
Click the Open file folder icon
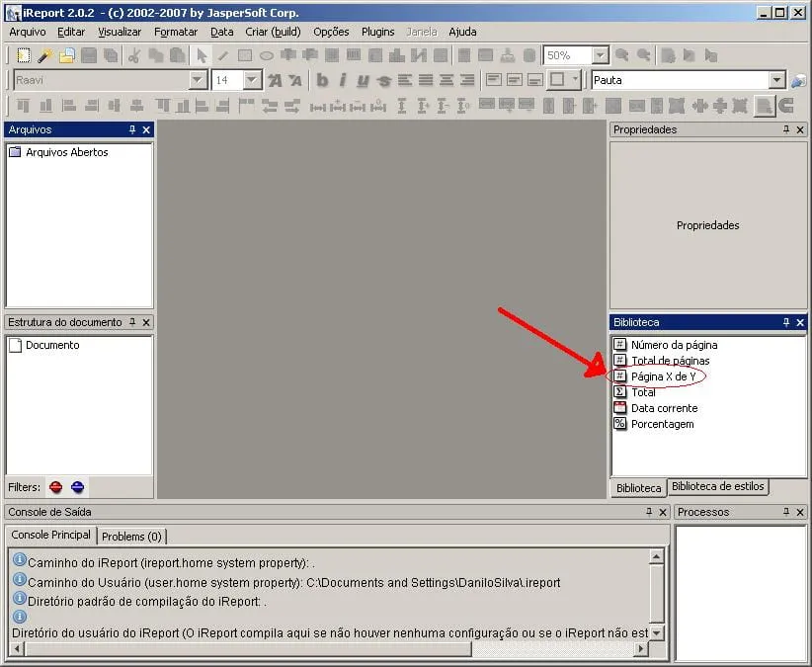click(66, 56)
